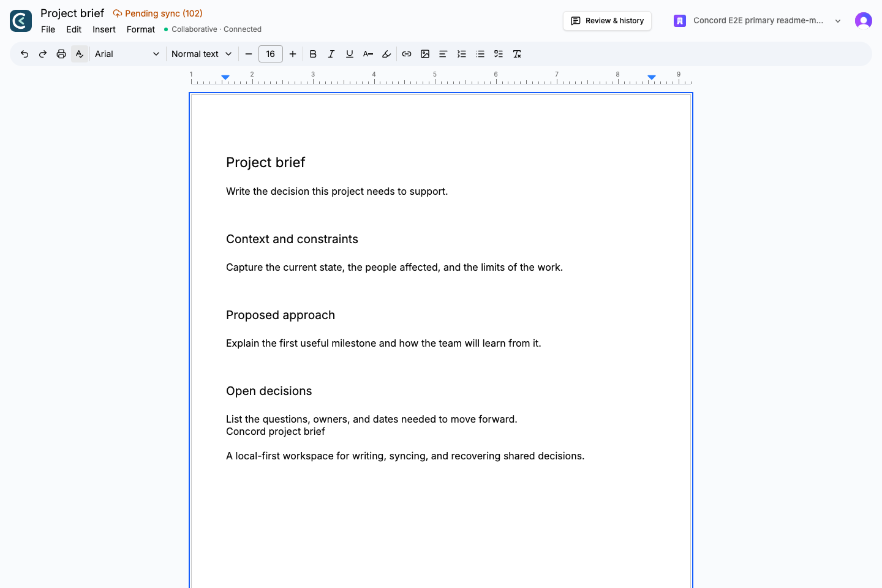Redo the last undone edit
882x588 pixels.
43,54
